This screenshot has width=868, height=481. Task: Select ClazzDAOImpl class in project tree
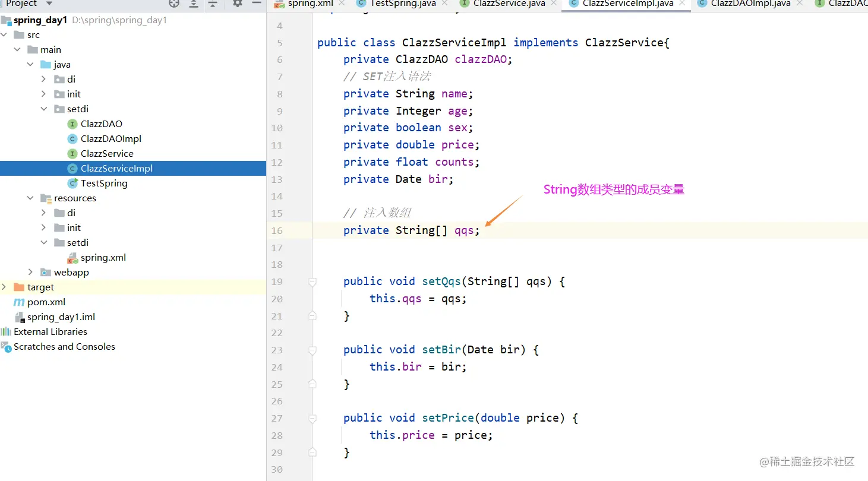coord(111,139)
